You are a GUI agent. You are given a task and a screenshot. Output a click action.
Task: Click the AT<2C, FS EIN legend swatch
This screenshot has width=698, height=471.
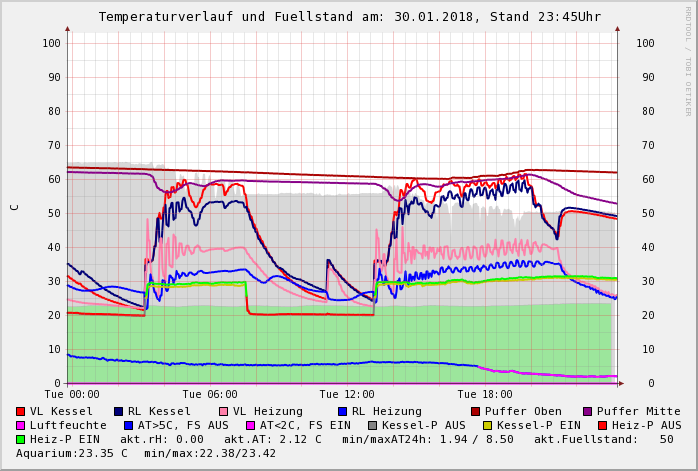pos(251,425)
